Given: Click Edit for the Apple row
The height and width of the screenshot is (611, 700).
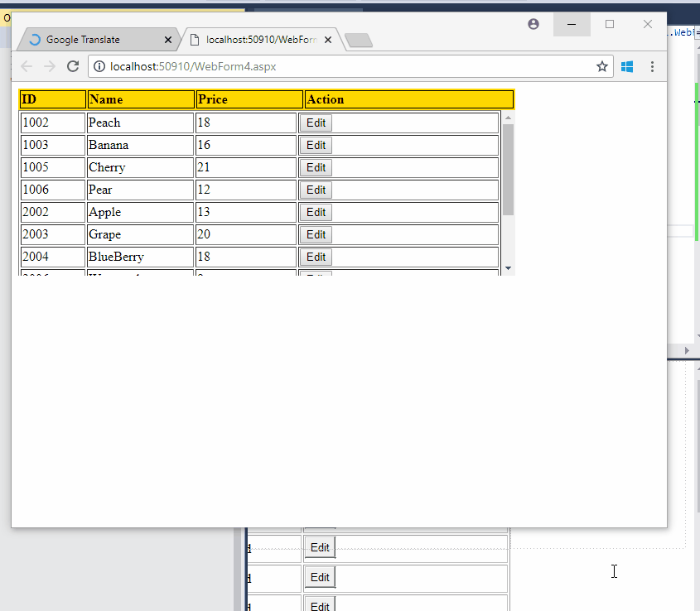Looking at the screenshot, I should 315,212.
